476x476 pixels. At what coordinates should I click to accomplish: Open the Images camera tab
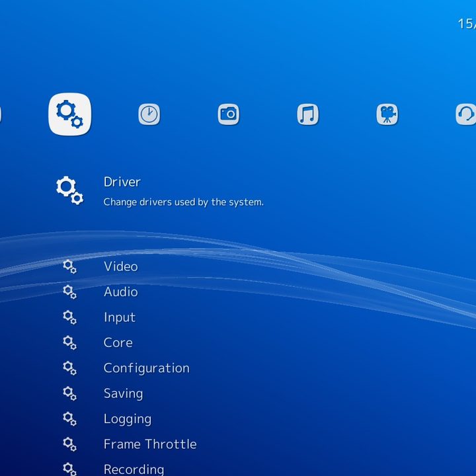[229, 114]
